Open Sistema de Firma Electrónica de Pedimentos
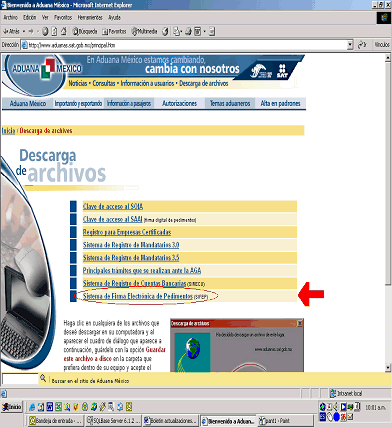Image resolution: width=392 pixels, height=428 pixels. click(138, 296)
